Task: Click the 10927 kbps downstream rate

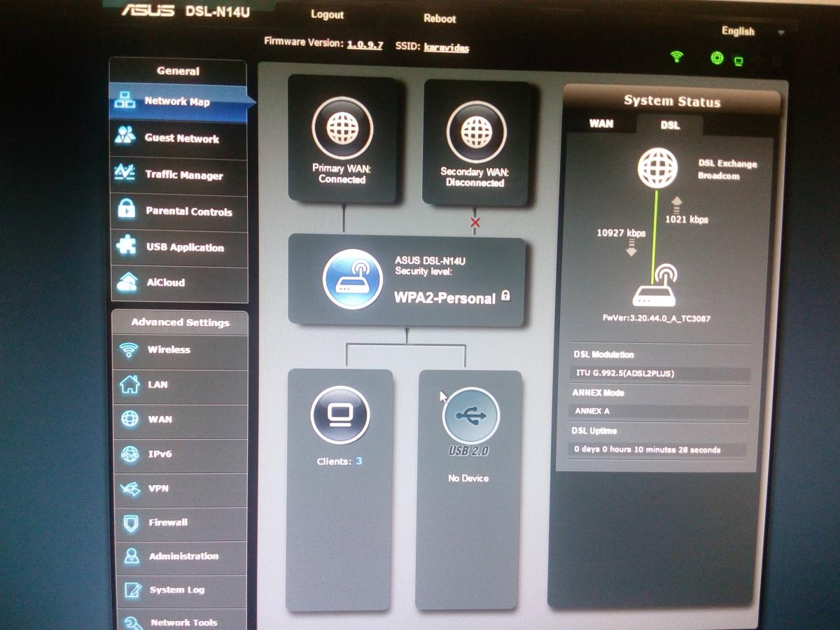Action: pos(621,233)
